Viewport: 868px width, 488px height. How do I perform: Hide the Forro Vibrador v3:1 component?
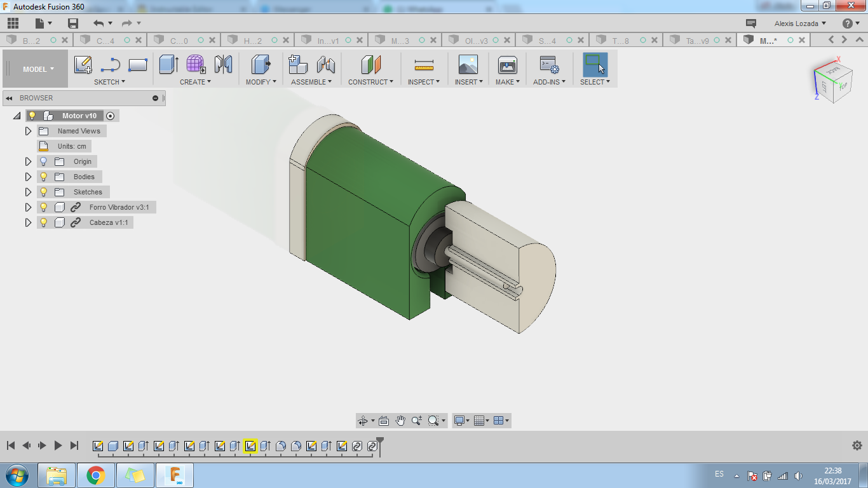point(44,207)
